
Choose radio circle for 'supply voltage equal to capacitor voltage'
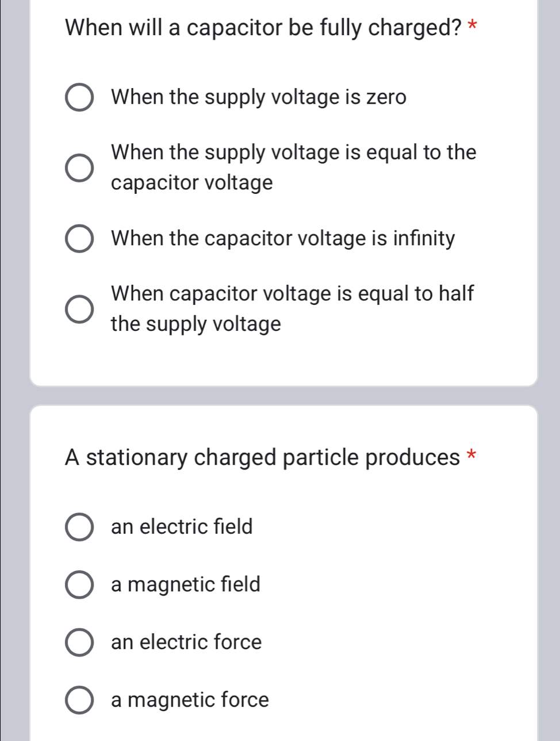coord(79,168)
